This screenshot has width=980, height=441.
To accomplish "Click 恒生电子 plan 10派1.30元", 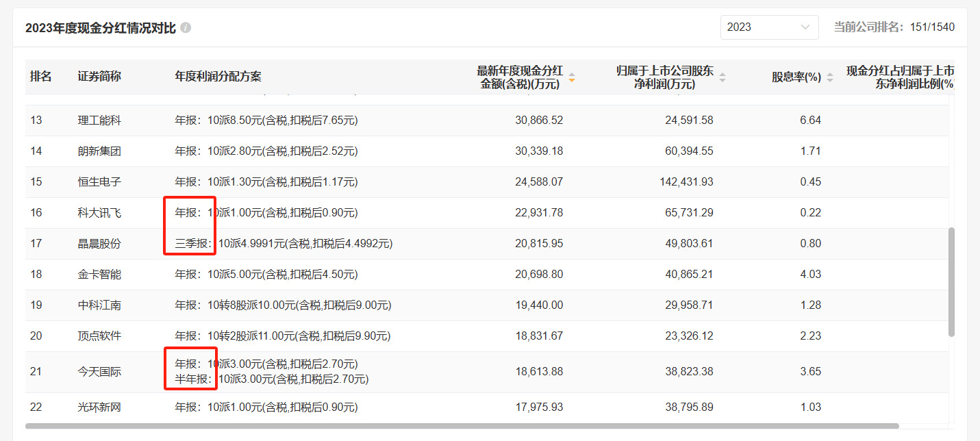I will coord(266,182).
